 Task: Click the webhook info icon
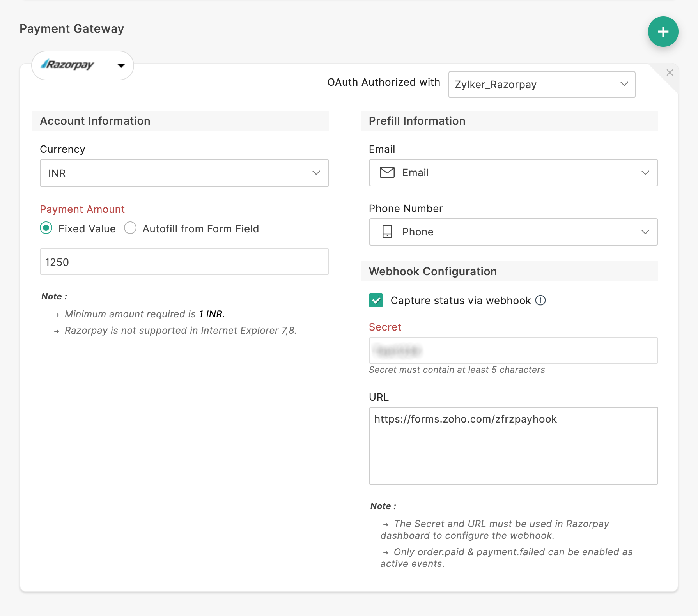pyautogui.click(x=540, y=300)
